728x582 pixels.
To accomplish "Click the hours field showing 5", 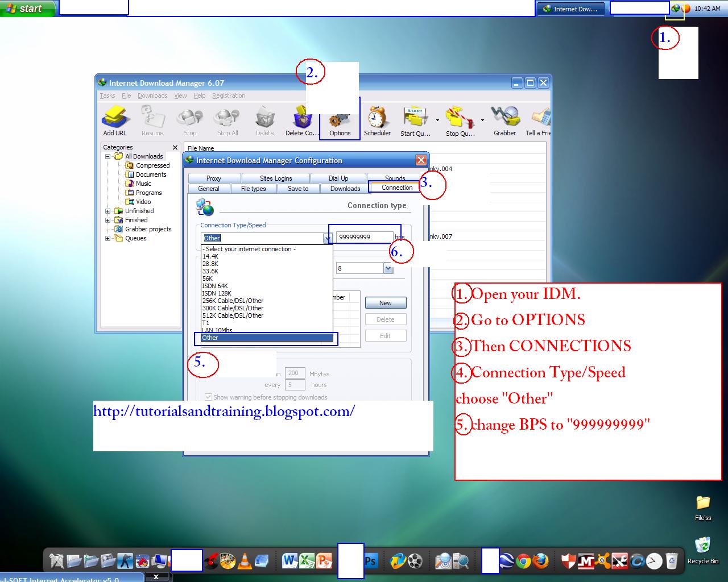I will (x=295, y=385).
